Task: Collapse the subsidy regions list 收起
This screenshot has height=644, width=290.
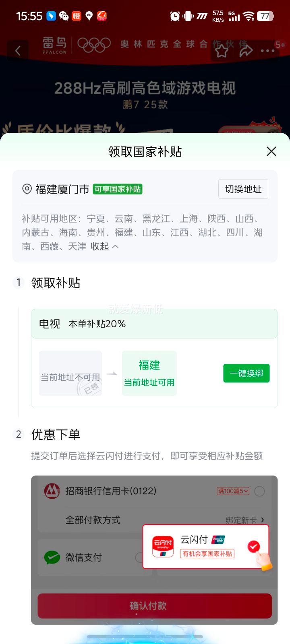Action: (104, 246)
